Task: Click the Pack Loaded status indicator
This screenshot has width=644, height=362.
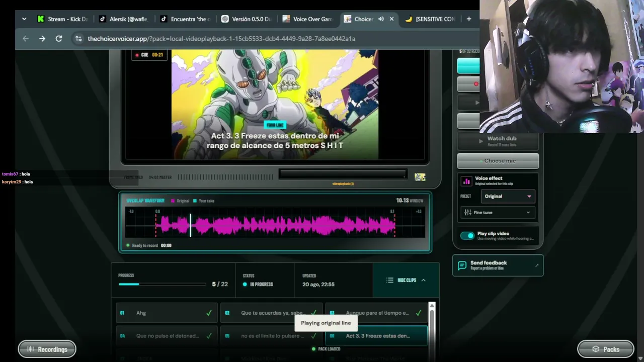Action: click(326, 349)
